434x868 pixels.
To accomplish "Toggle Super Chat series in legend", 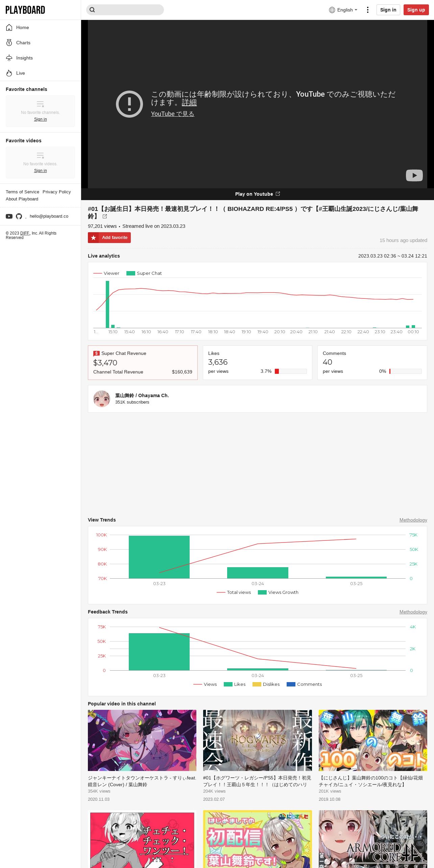I will (144, 273).
